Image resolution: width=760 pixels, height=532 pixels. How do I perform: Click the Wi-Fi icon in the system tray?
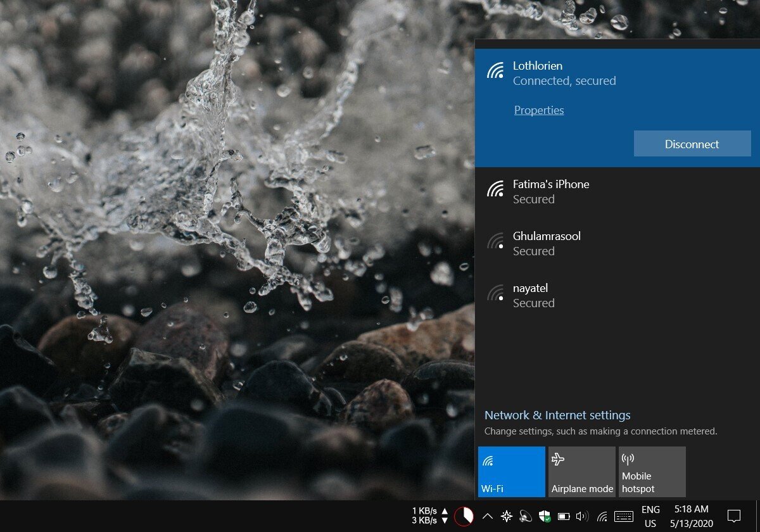601,516
